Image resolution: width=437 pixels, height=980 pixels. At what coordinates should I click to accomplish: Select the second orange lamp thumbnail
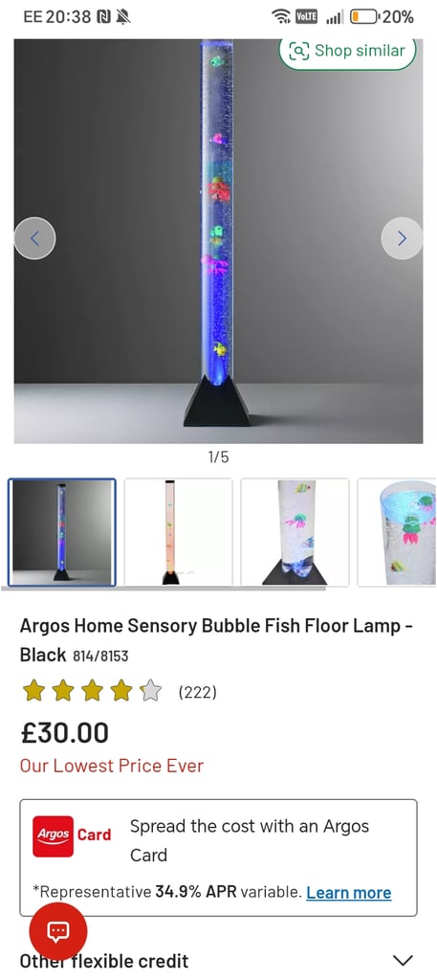click(179, 532)
